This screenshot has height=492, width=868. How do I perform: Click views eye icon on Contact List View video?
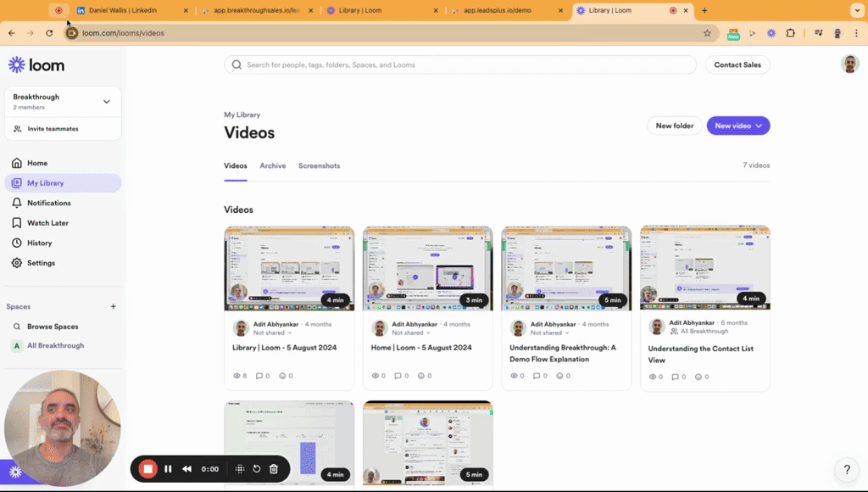point(652,377)
